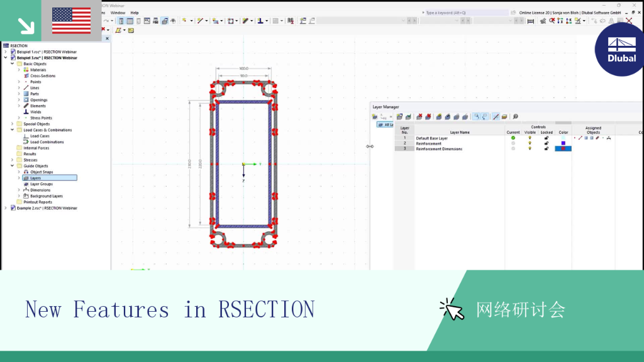Set Reinforcement as current layer

point(513,143)
